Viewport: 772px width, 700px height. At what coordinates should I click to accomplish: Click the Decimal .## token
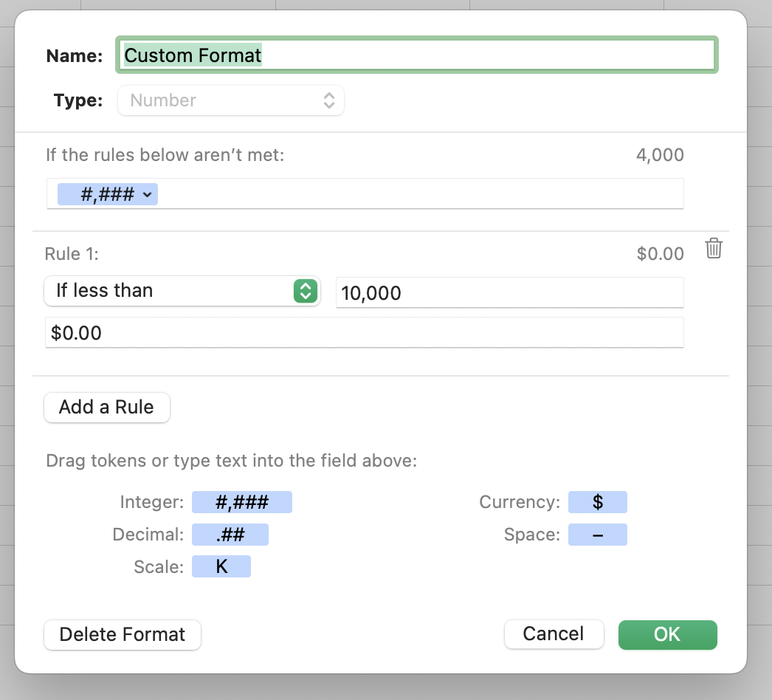pyautogui.click(x=230, y=535)
